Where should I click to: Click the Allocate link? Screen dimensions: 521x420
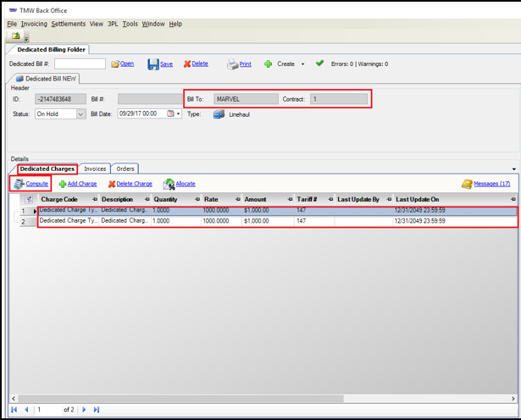[186, 184]
